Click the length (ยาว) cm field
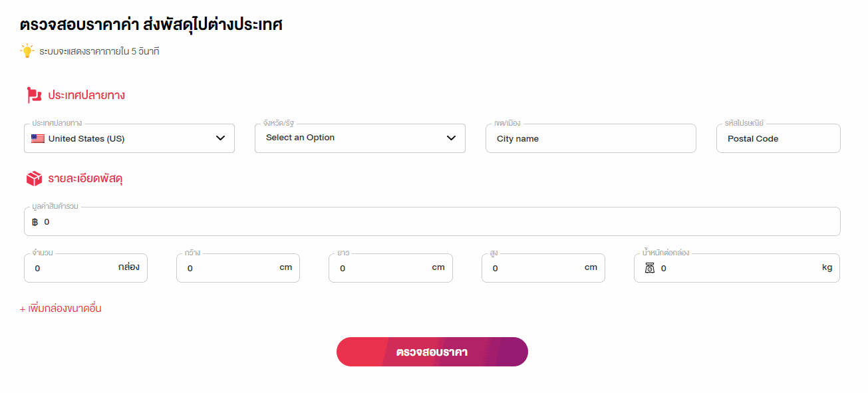 click(x=390, y=268)
